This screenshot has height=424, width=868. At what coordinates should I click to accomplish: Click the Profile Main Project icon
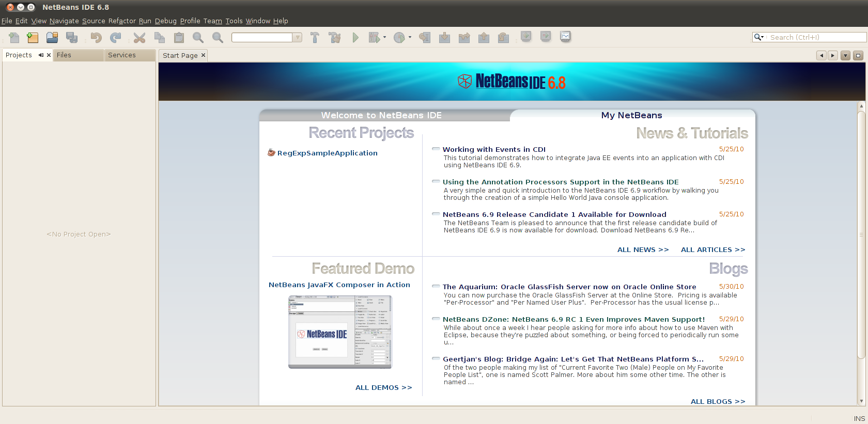[399, 38]
